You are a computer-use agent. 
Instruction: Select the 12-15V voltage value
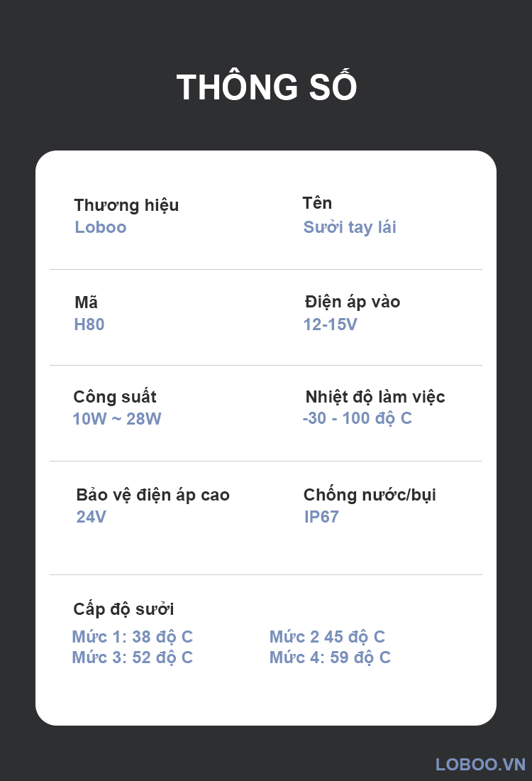(x=331, y=324)
